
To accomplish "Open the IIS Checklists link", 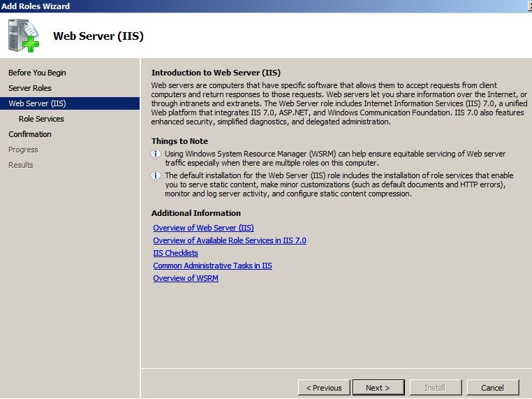I will pyautogui.click(x=175, y=253).
